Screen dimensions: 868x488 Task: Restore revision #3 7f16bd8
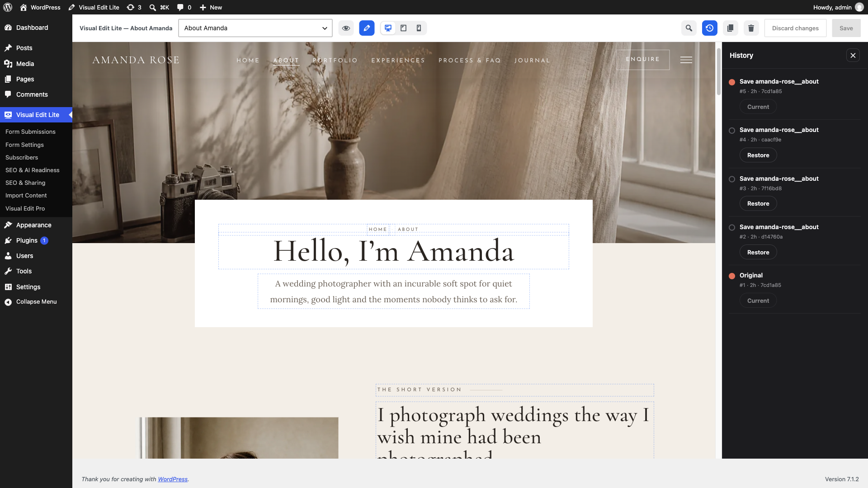(x=758, y=204)
